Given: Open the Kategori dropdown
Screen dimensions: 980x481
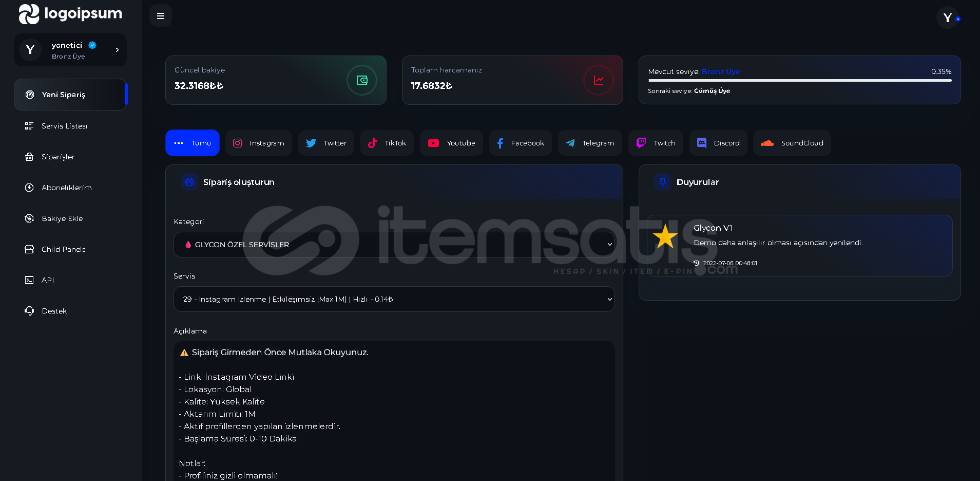Looking at the screenshot, I should (x=394, y=245).
